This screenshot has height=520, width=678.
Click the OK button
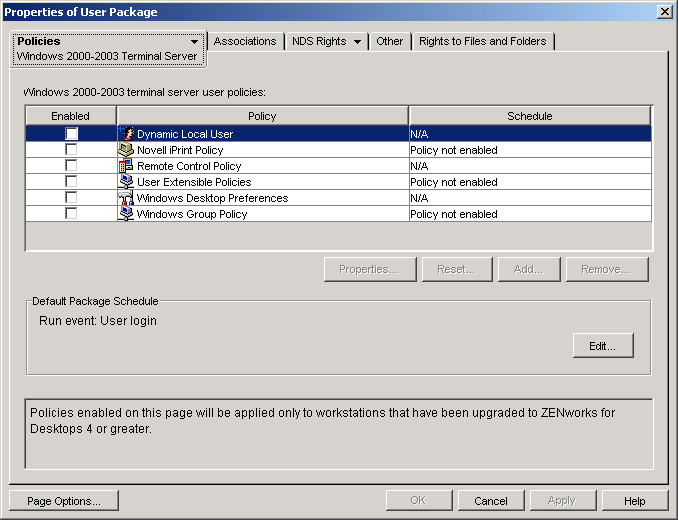point(419,501)
